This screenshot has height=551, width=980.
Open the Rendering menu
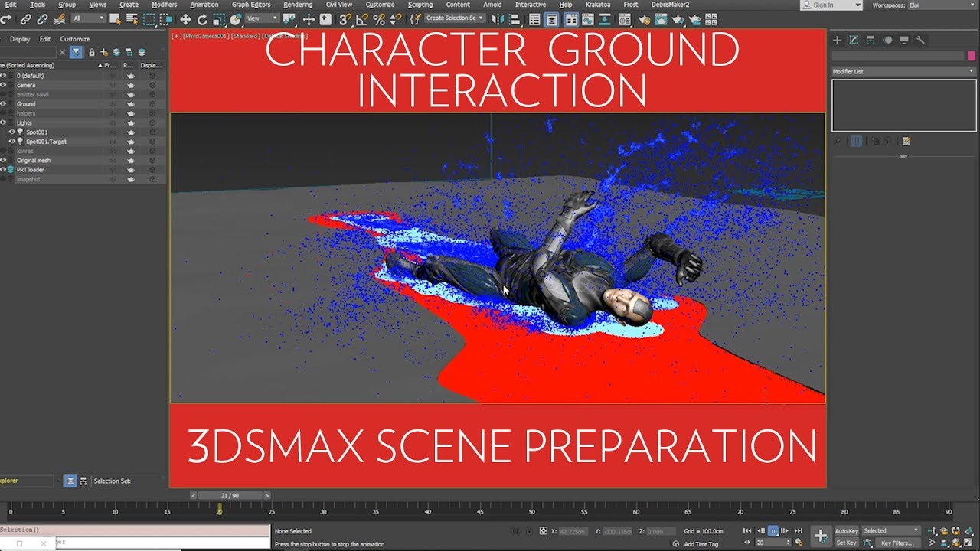tap(298, 5)
